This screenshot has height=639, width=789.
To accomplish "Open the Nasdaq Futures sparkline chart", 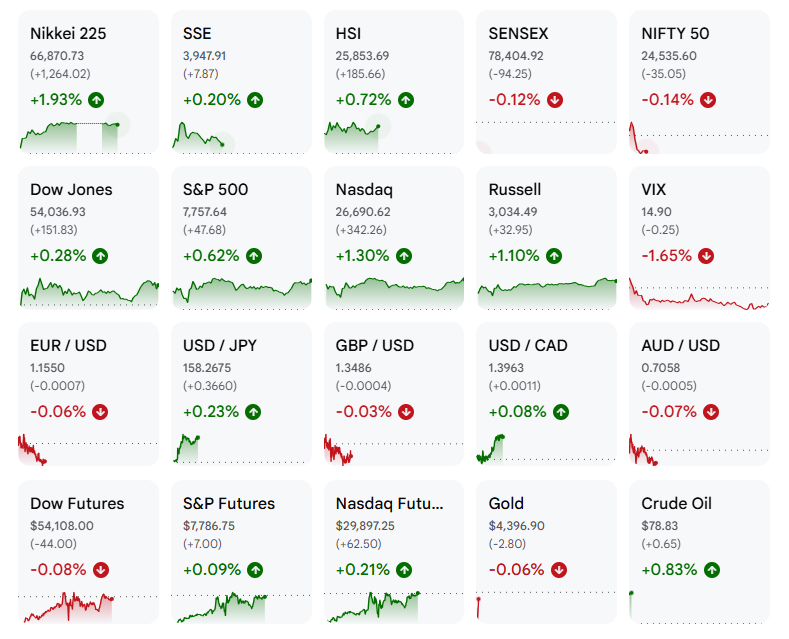I will pos(373,607).
